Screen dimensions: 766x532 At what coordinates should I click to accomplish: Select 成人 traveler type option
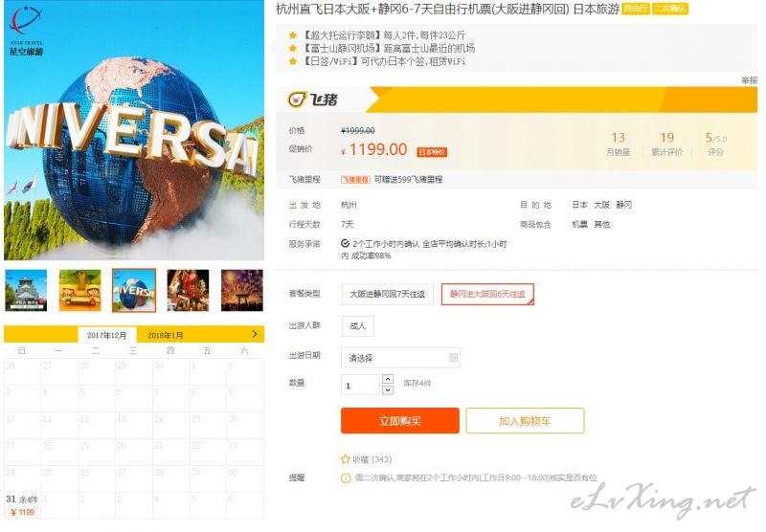(x=357, y=326)
